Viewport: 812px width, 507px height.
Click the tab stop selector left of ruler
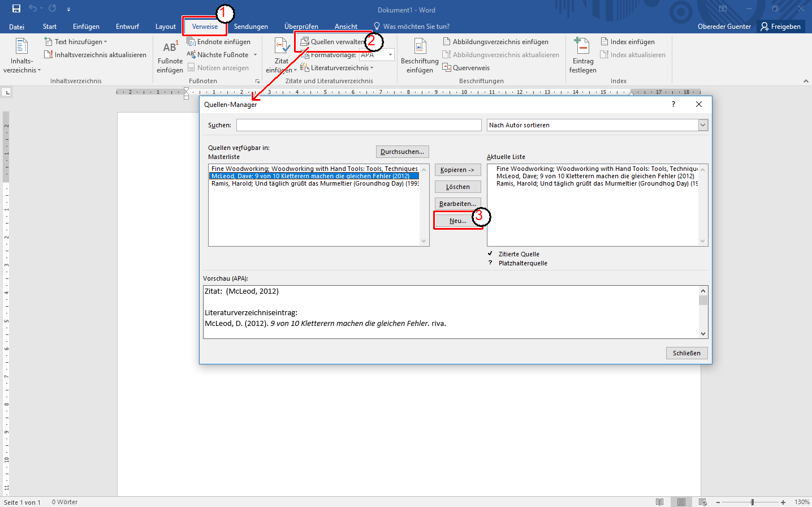point(7,92)
